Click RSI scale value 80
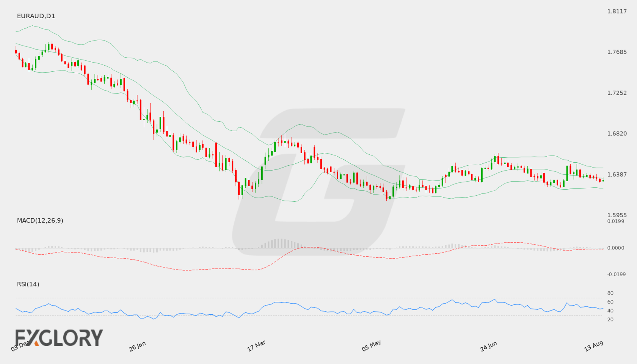This screenshot has height=364, width=637. pyautogui.click(x=610, y=293)
